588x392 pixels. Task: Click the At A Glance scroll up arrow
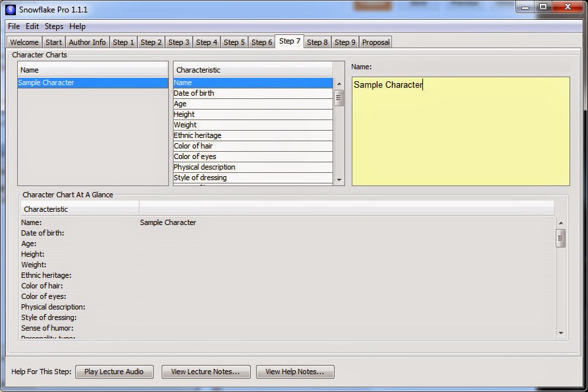561,223
